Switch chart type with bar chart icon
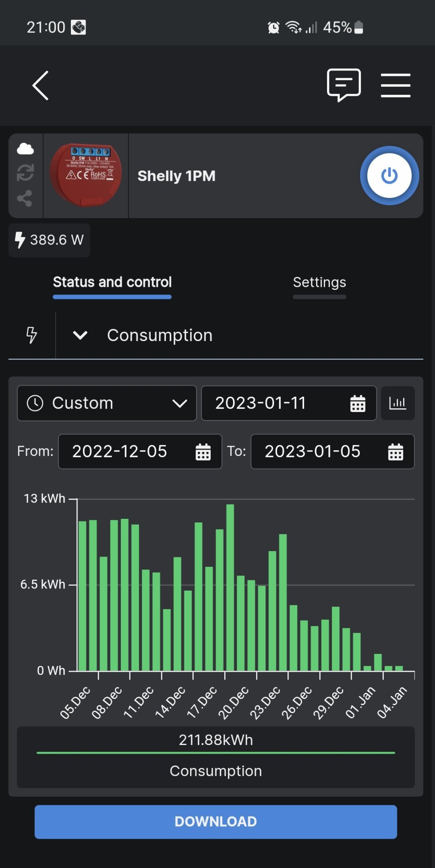The width and height of the screenshot is (435, 868). tap(397, 403)
